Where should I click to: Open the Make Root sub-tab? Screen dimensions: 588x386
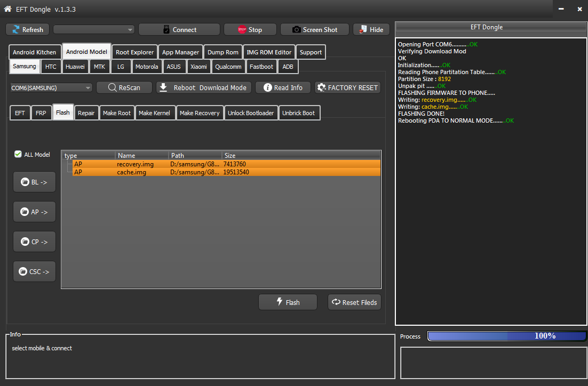117,113
